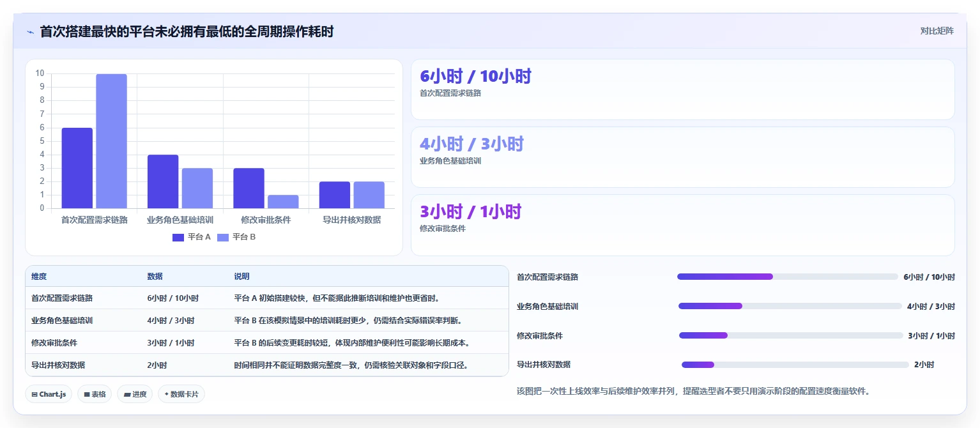
Task: Click card caption 修改审批条件
Action: pyautogui.click(x=443, y=229)
